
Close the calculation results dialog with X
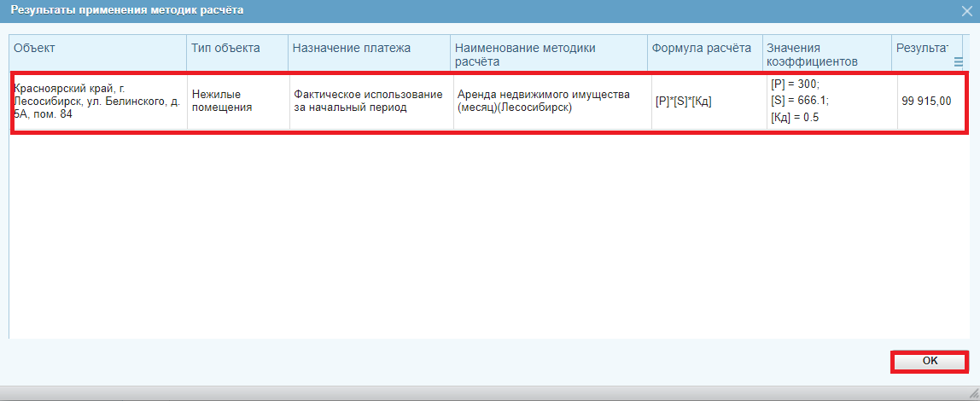[x=967, y=10]
